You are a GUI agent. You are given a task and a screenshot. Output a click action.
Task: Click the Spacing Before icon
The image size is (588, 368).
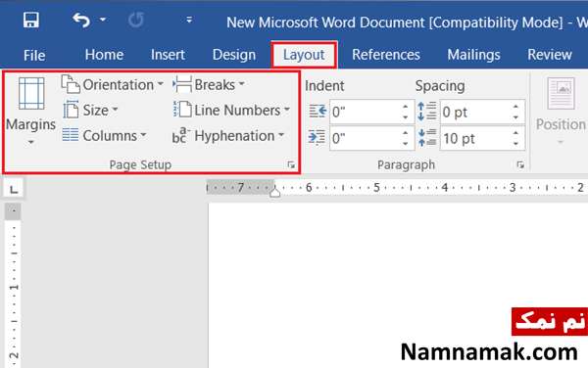(427, 111)
